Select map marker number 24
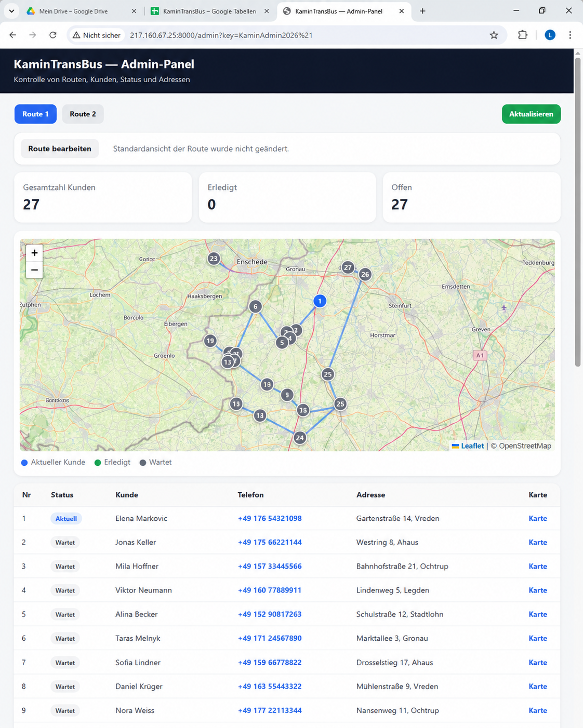The image size is (583, 728). point(299,438)
